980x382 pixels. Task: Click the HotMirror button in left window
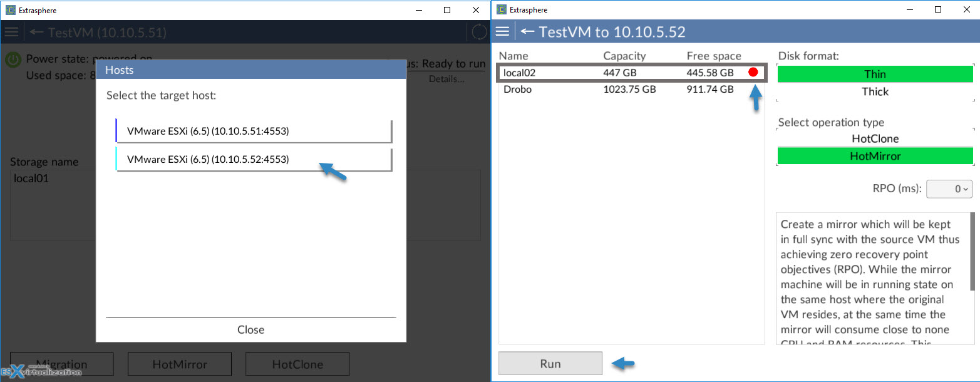pos(180,364)
